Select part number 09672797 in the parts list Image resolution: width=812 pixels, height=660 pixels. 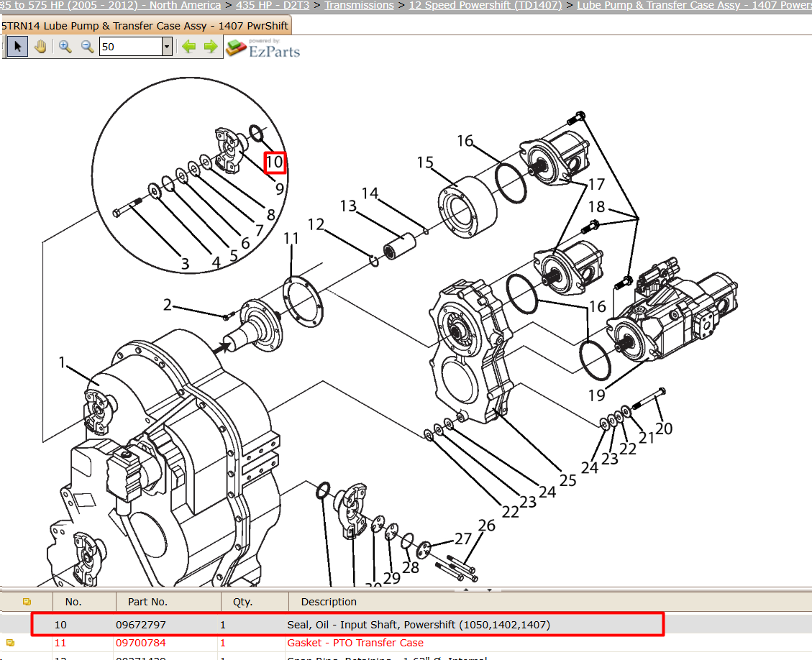[x=140, y=625]
